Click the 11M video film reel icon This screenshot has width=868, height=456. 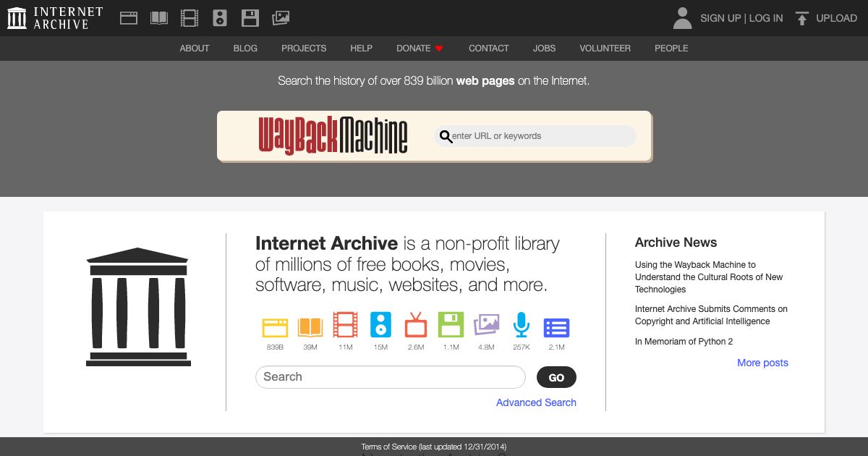[346, 327]
